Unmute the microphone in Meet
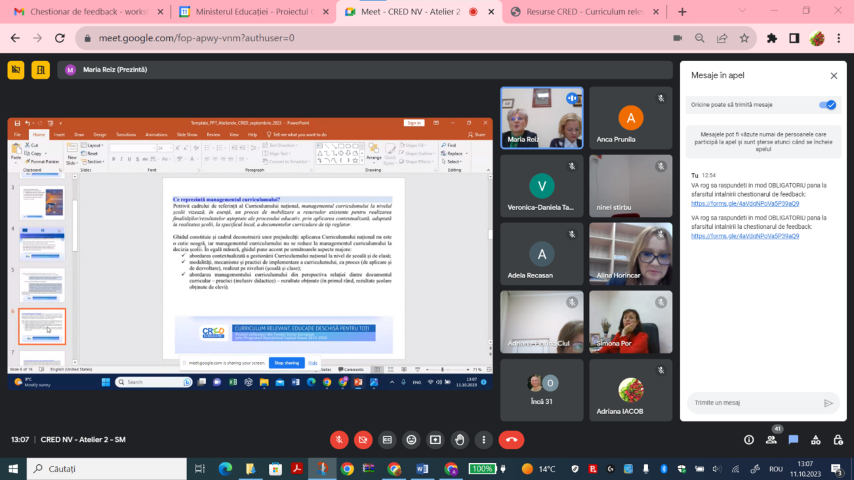 coord(339,439)
